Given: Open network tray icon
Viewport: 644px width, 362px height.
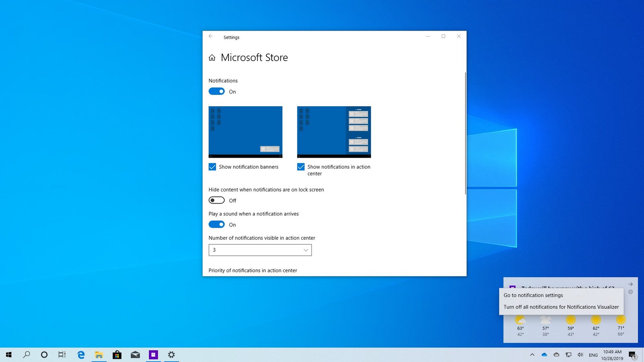Looking at the screenshot, I should [568, 355].
